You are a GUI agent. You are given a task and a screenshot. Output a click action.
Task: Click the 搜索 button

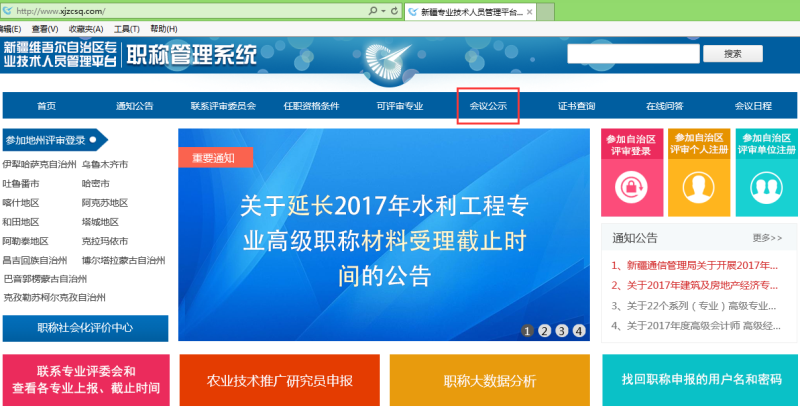point(733,54)
